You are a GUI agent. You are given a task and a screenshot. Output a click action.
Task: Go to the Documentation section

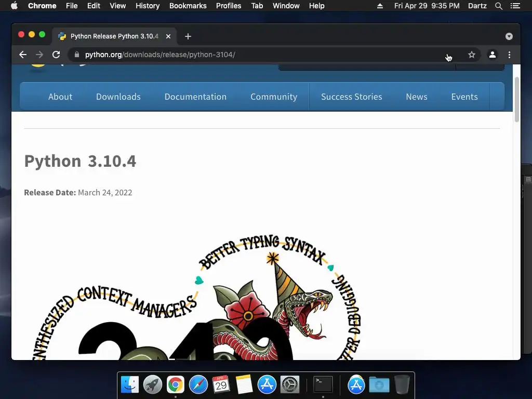(x=195, y=97)
